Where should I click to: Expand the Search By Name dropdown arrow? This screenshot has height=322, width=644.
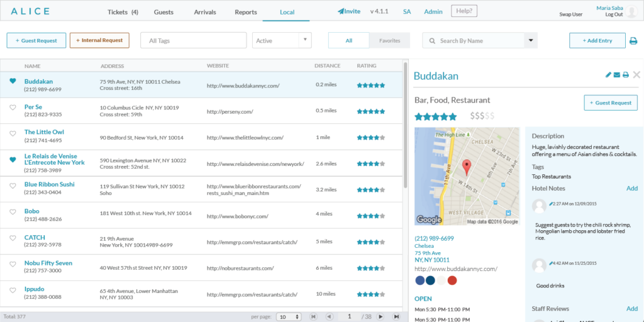click(x=531, y=41)
